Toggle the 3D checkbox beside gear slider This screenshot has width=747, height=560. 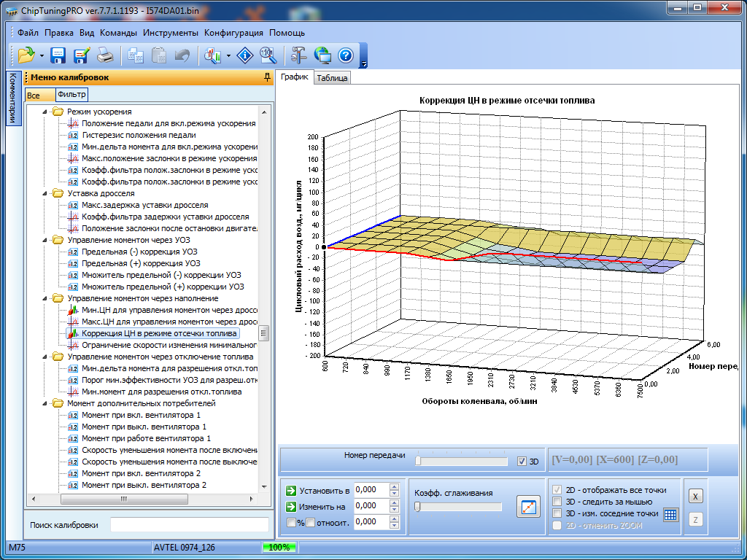[x=521, y=461]
